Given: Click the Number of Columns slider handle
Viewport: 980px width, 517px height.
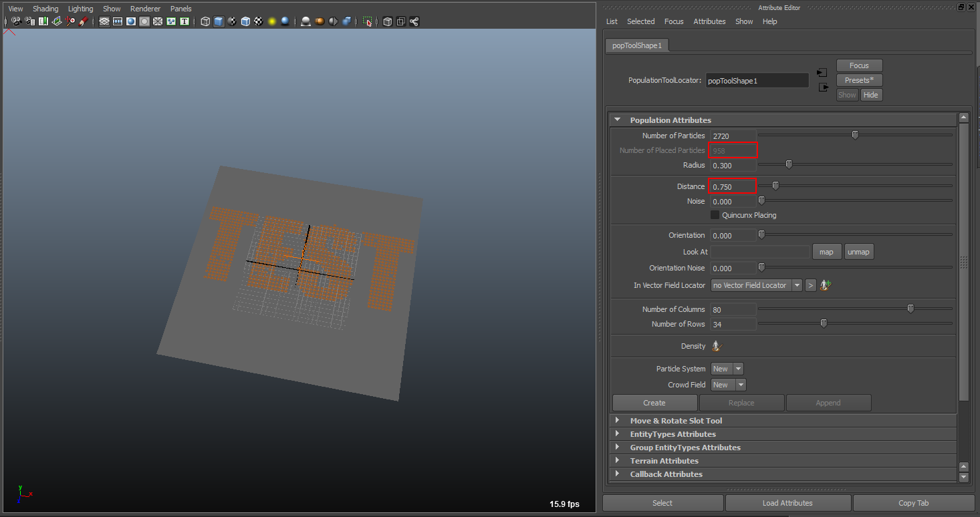Looking at the screenshot, I should [910, 309].
